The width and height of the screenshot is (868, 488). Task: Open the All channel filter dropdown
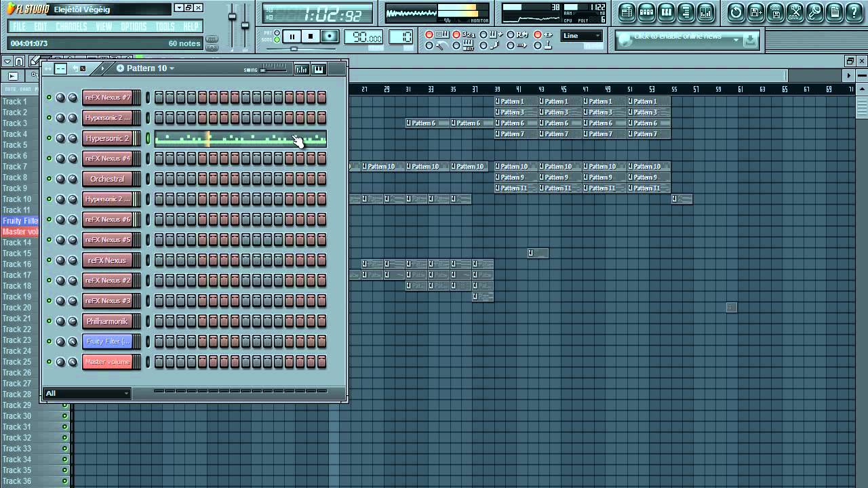click(x=87, y=393)
